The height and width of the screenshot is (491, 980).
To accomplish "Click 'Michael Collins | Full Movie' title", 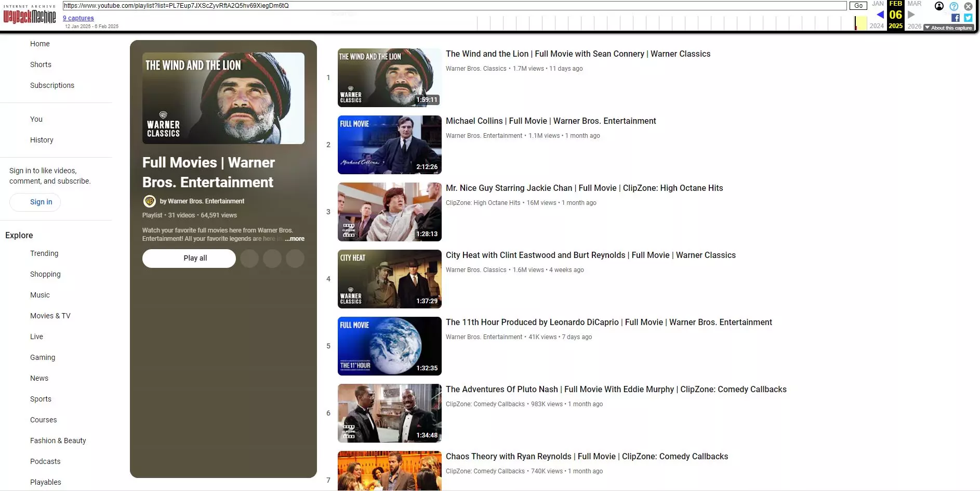I will (x=551, y=121).
